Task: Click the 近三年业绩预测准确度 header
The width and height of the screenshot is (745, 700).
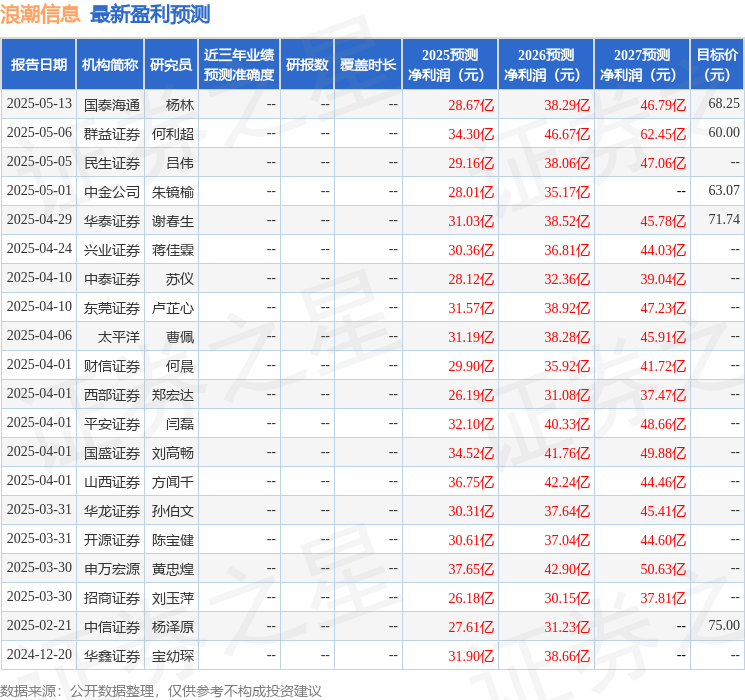Action: [x=239, y=65]
